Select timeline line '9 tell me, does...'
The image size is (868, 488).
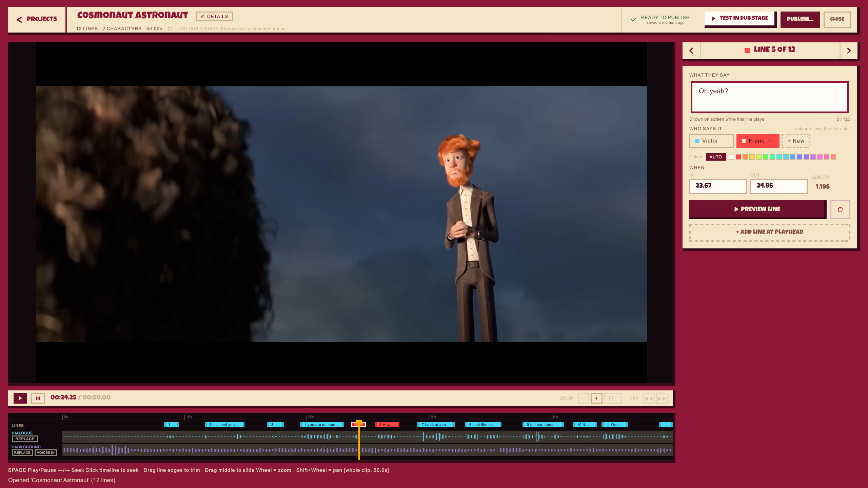543,425
